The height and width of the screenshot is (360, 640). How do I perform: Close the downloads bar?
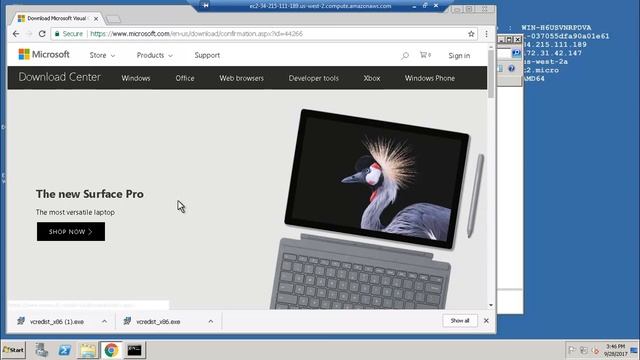click(486, 321)
